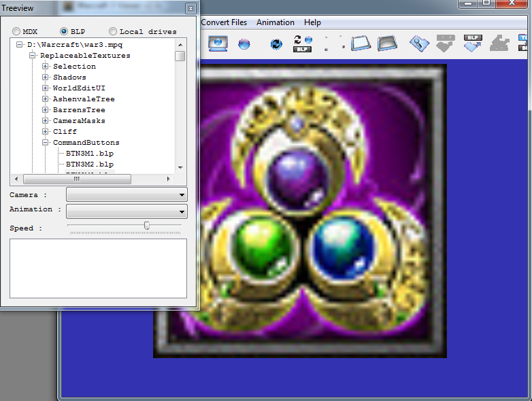
Task: Select the ReplaceableTextures tree label
Action: pyautogui.click(x=85, y=56)
